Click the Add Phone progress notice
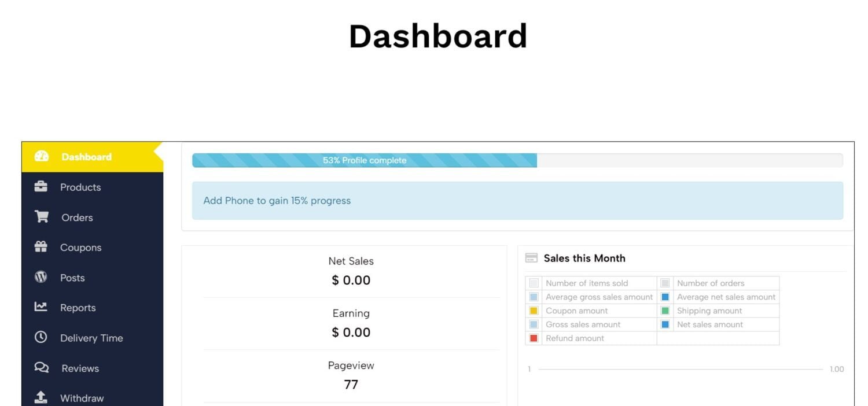Viewport: 868px width, 406px height. click(277, 201)
